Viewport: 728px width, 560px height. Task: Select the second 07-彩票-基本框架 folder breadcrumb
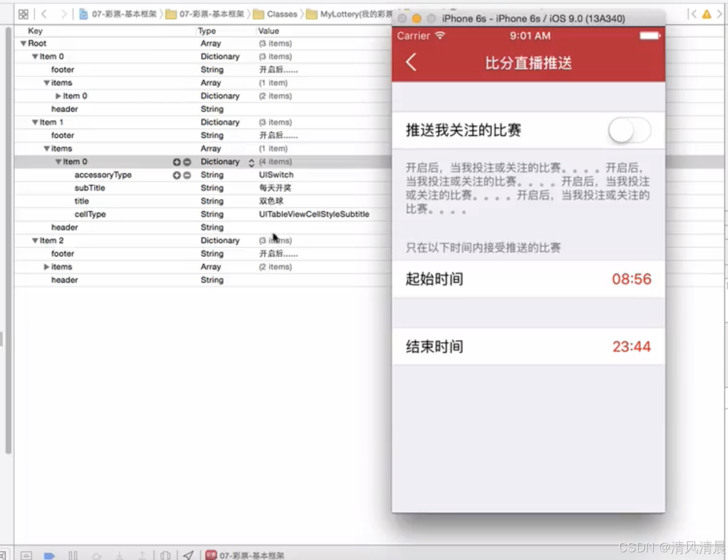pyautogui.click(x=205, y=14)
